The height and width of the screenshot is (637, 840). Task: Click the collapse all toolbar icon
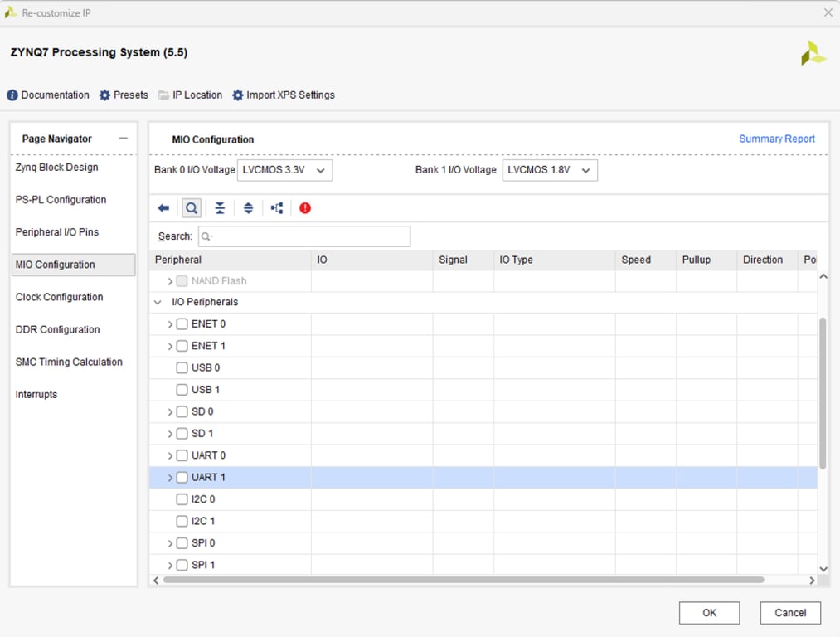pyautogui.click(x=220, y=208)
